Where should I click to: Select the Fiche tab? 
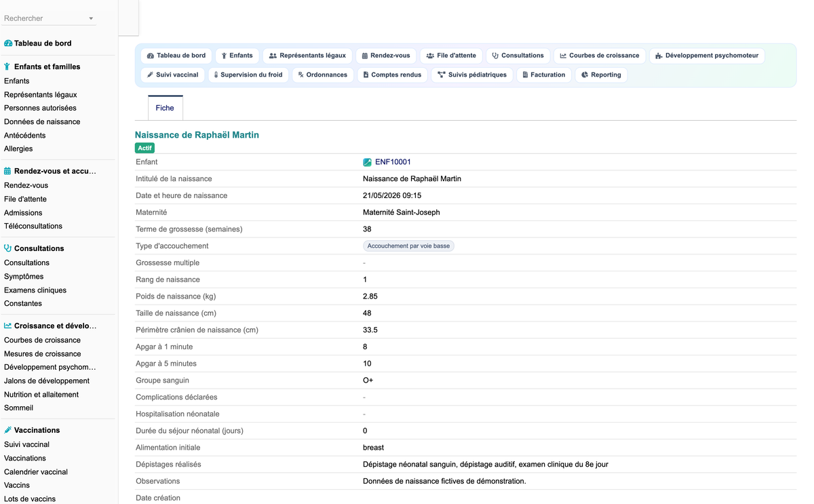click(165, 108)
